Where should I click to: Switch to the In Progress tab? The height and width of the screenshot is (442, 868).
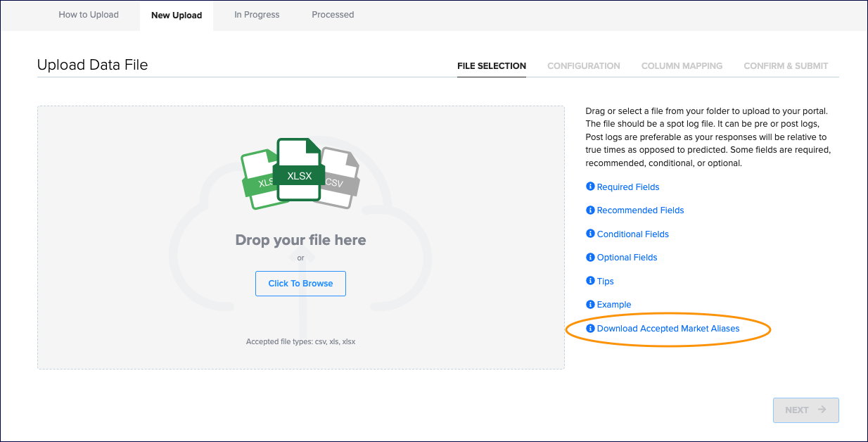257,15
